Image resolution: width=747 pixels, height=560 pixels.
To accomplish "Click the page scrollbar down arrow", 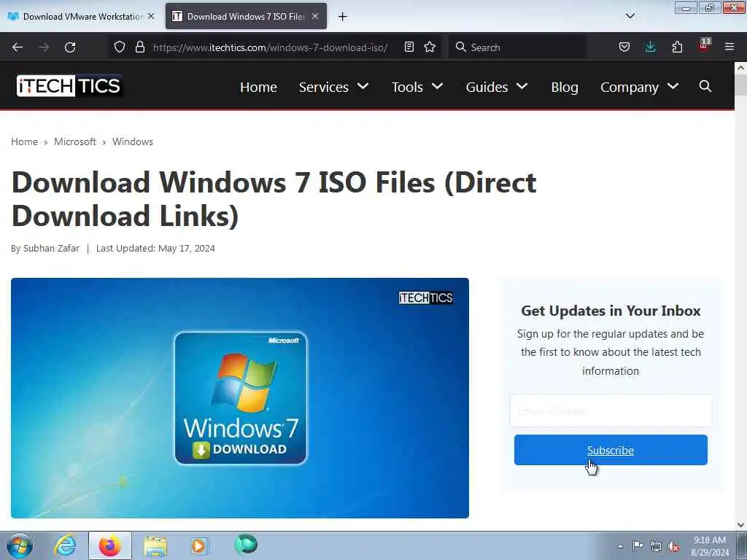I will pos(741,525).
